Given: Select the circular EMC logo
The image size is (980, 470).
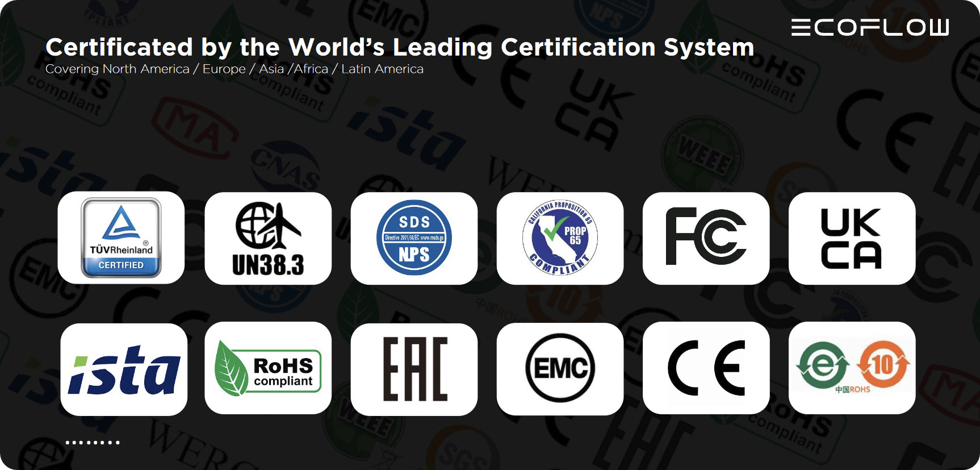Looking at the screenshot, I should 560,369.
